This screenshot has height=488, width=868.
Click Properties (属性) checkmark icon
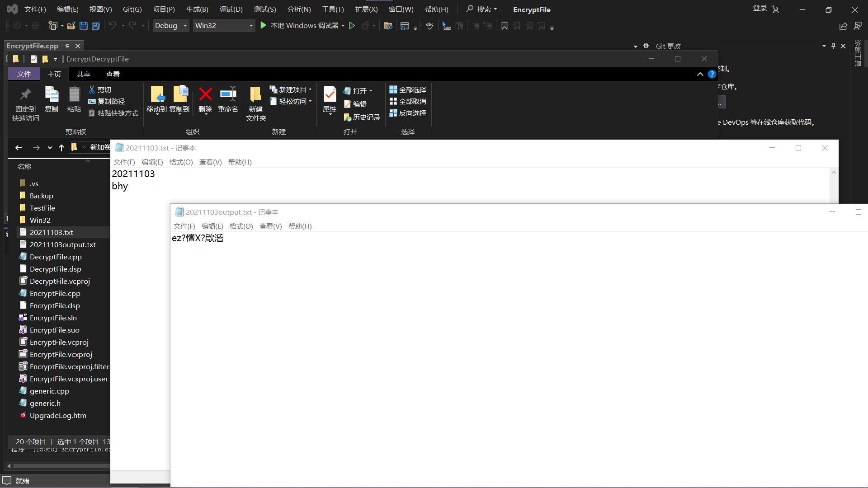[330, 94]
